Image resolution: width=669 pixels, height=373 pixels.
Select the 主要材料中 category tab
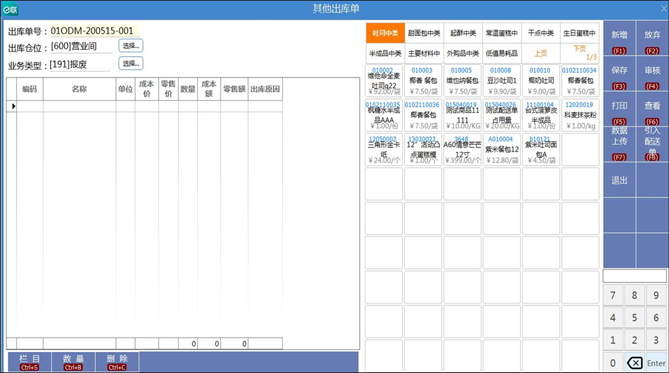coord(424,53)
